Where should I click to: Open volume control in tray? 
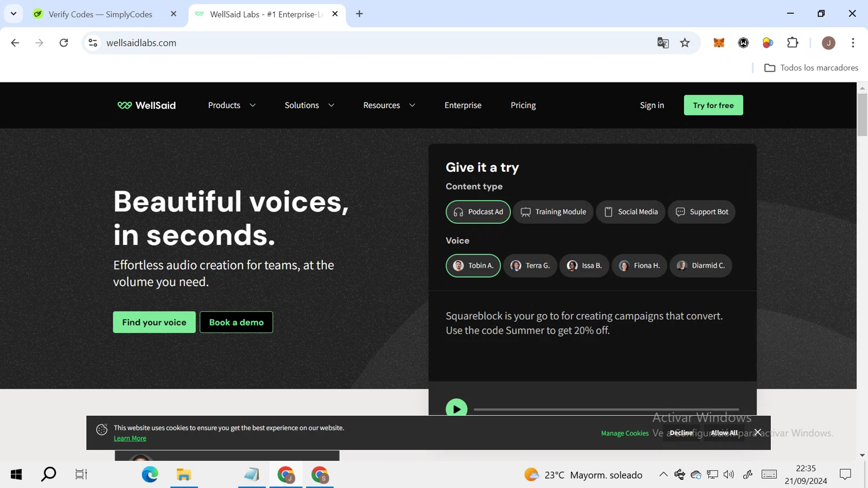[x=729, y=474]
